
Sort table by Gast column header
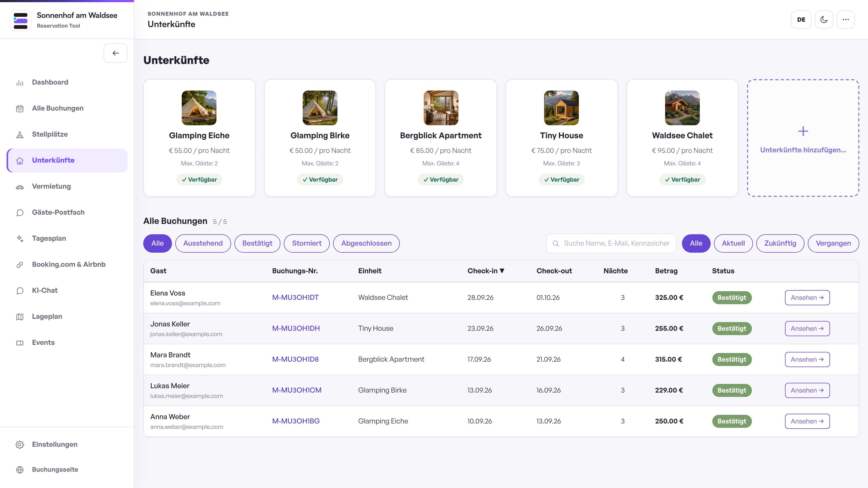click(x=158, y=271)
